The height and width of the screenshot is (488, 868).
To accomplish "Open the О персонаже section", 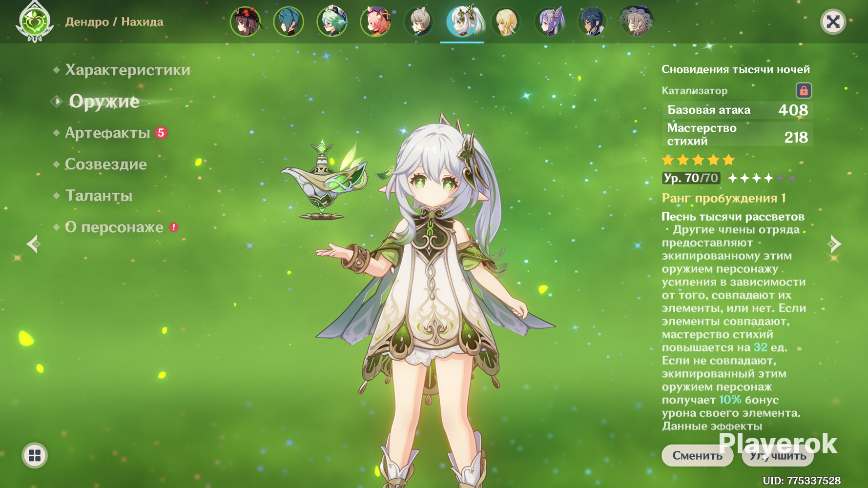I will pos(114,227).
